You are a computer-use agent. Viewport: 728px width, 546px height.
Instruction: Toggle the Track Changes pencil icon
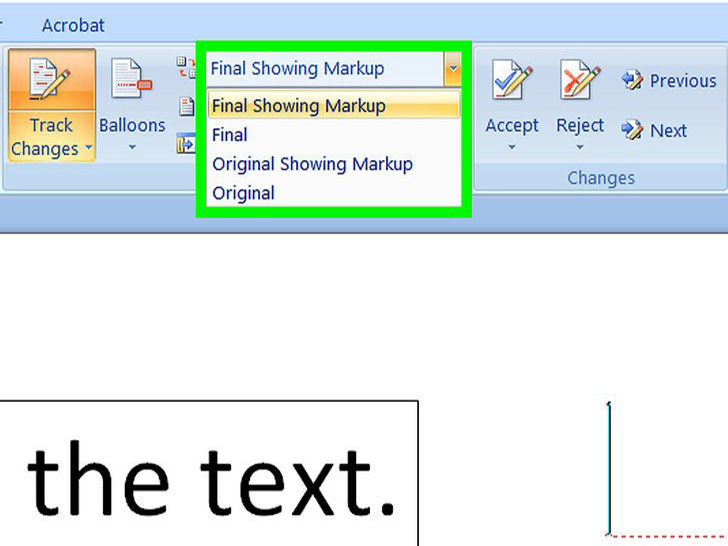pos(52,79)
